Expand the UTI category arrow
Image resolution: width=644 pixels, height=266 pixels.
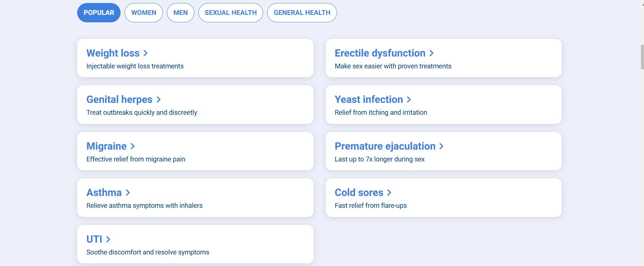tap(108, 239)
